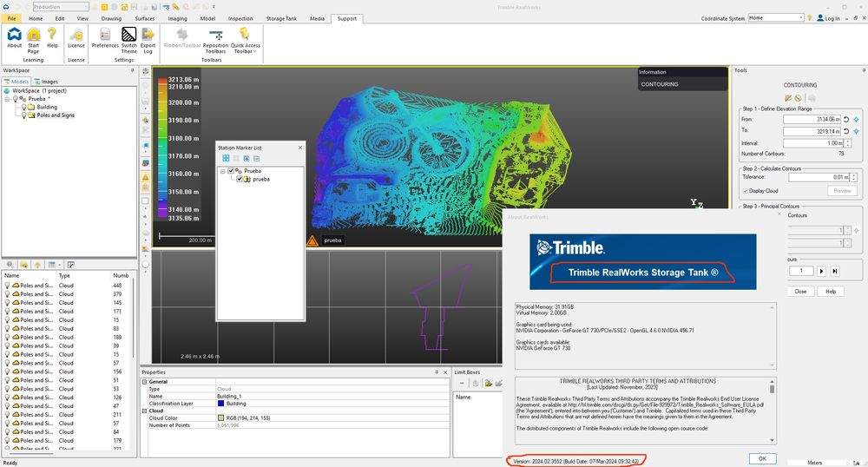Pin the WorkSpace panel
868x467 pixels.
(132, 70)
